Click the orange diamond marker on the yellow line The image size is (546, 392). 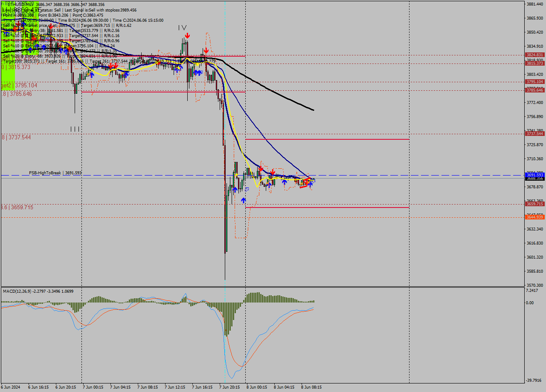point(276,178)
